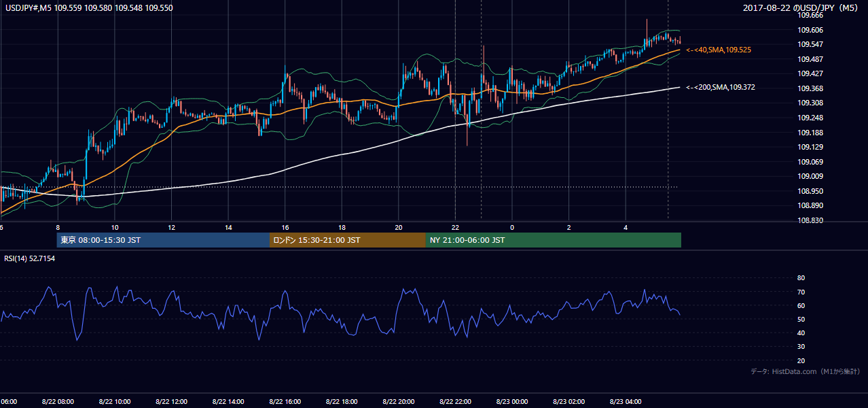Click the chart title 2017-08-22 のUSD/JPY (M5)
868x408 pixels.
[x=802, y=8]
